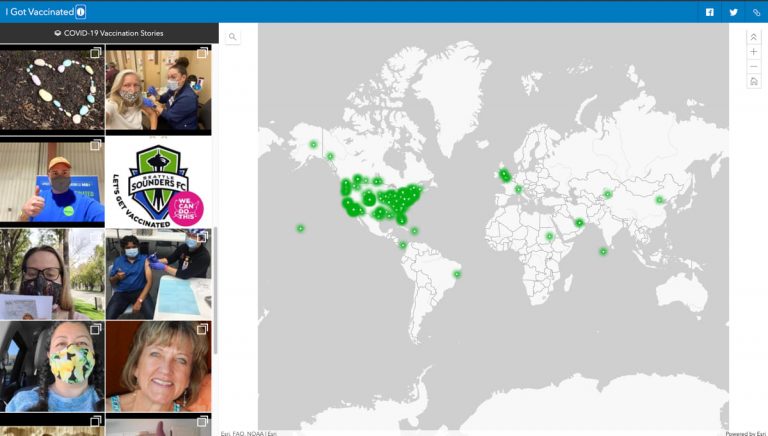Select the Alaska story marker
The width and height of the screenshot is (768, 436).
pos(313,145)
